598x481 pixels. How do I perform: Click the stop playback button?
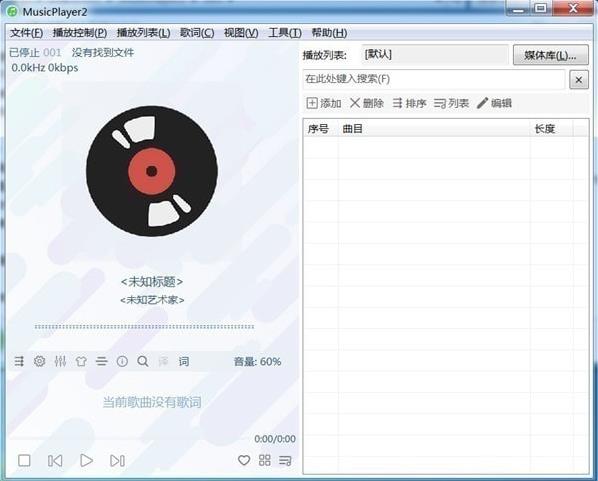tap(24, 460)
